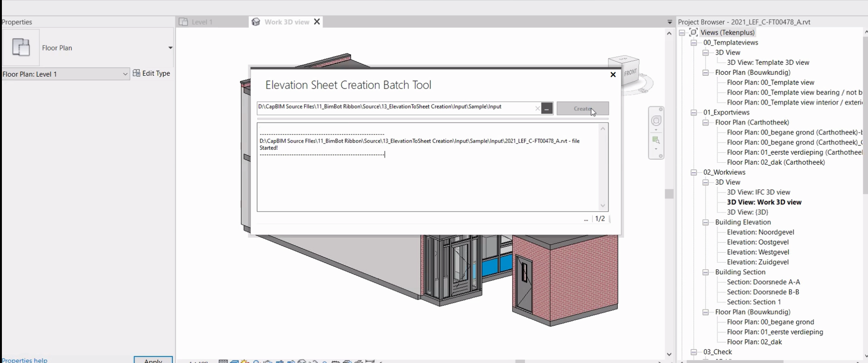Select 'Elevation: Zuidgevel' in the browser
This screenshot has width=868, height=363.
[x=758, y=262]
